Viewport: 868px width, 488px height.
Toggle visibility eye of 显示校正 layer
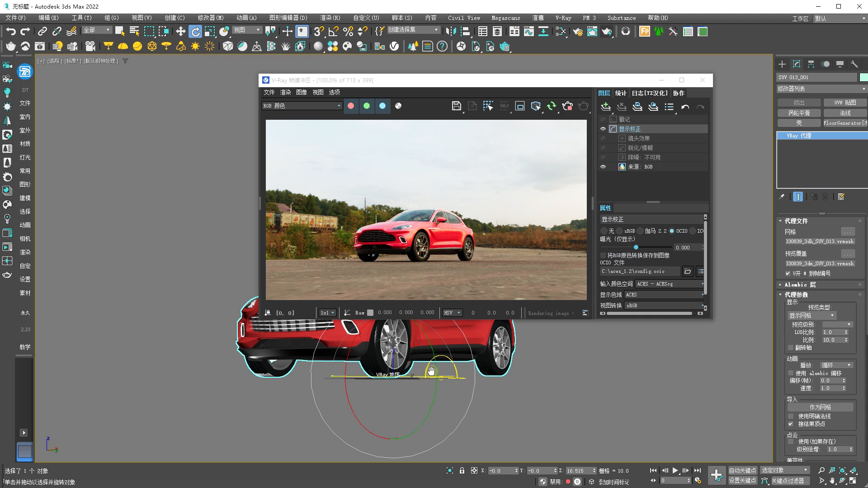(603, 129)
